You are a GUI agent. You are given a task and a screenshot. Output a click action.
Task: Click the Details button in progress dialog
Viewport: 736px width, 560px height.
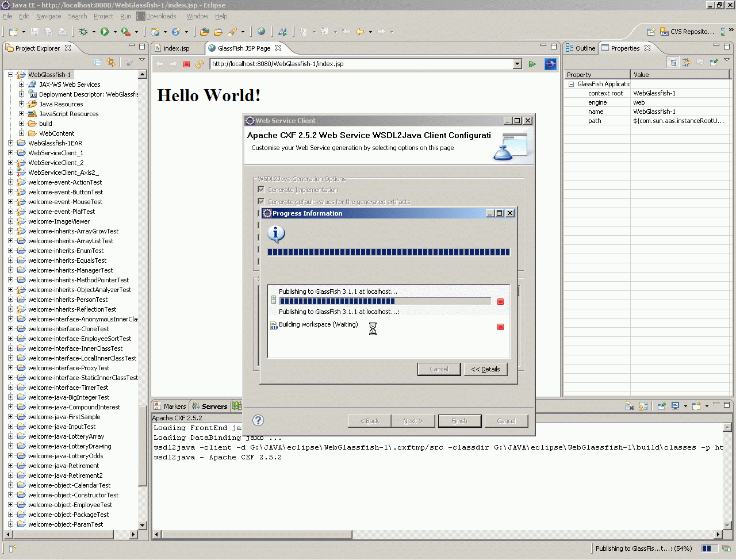(x=485, y=369)
